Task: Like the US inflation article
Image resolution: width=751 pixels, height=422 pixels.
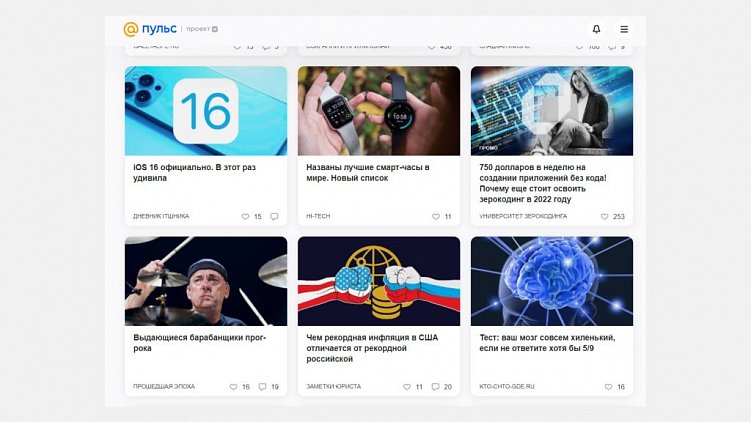Action: (x=407, y=387)
